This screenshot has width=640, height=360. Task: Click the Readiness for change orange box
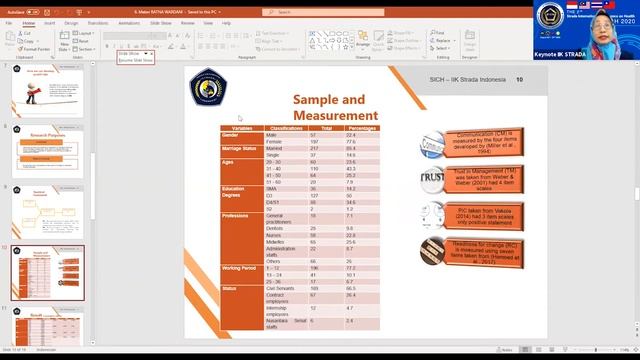pos(484,253)
